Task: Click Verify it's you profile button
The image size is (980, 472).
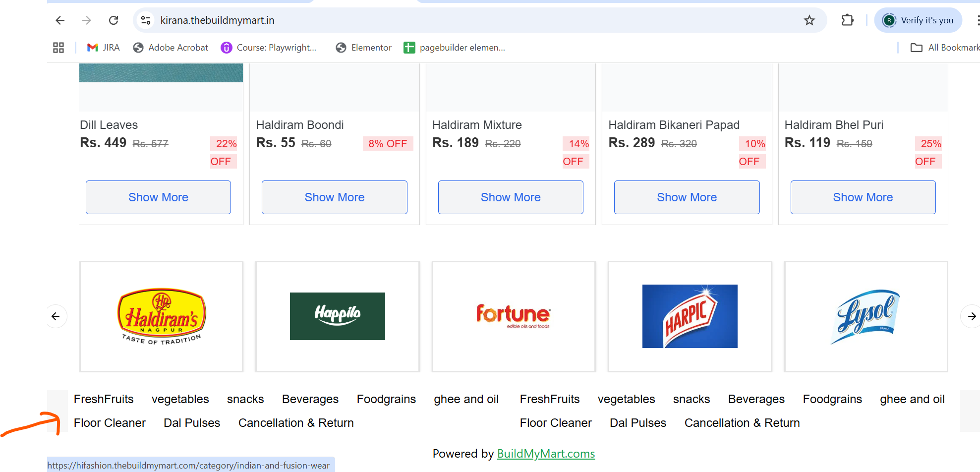Action: click(x=919, y=20)
